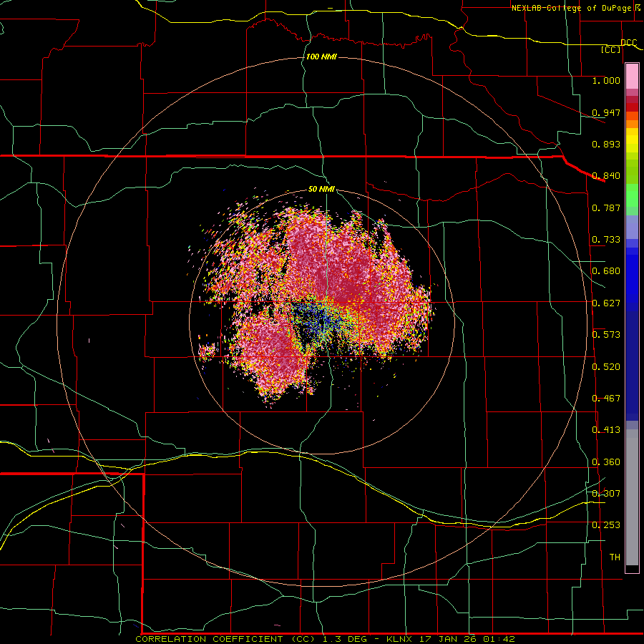Select the 0.467 scale value
This screenshot has width=644, height=644.
606,399
